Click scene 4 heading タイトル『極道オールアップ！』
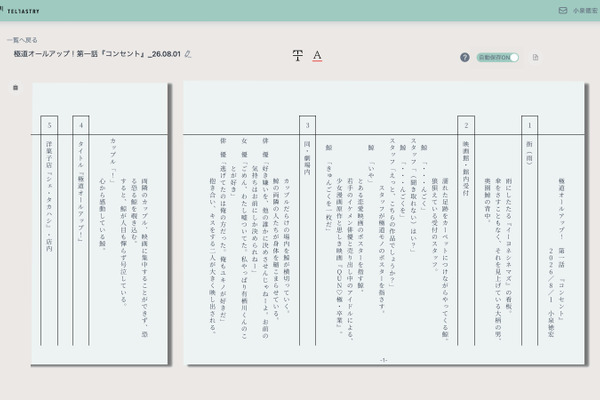This screenshot has height=400, width=600. (80, 191)
